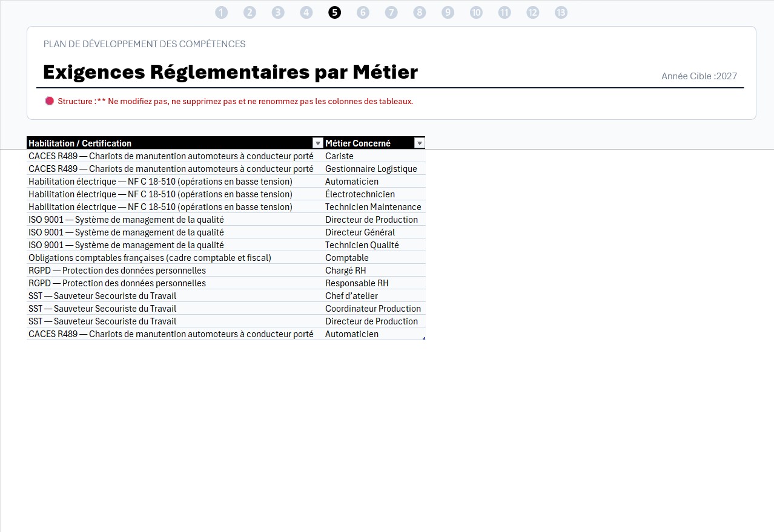Image resolution: width=774 pixels, height=532 pixels.
Task: Select the Gestionnaire Logistique cell
Action: pyautogui.click(x=374, y=169)
